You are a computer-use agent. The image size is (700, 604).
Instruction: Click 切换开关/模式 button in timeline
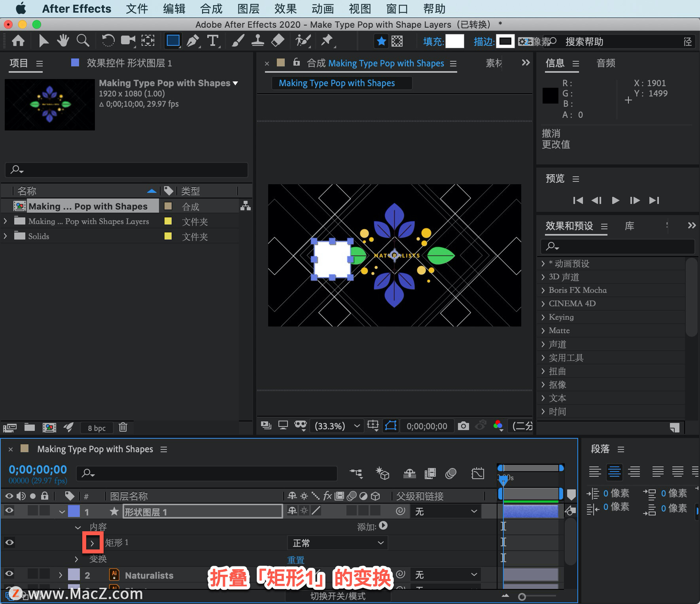point(338,596)
